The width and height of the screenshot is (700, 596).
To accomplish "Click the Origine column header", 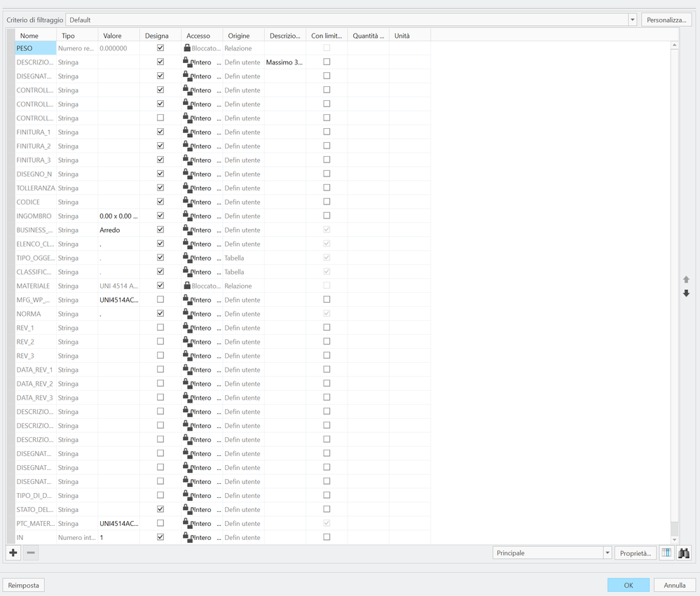I will pyautogui.click(x=243, y=36).
